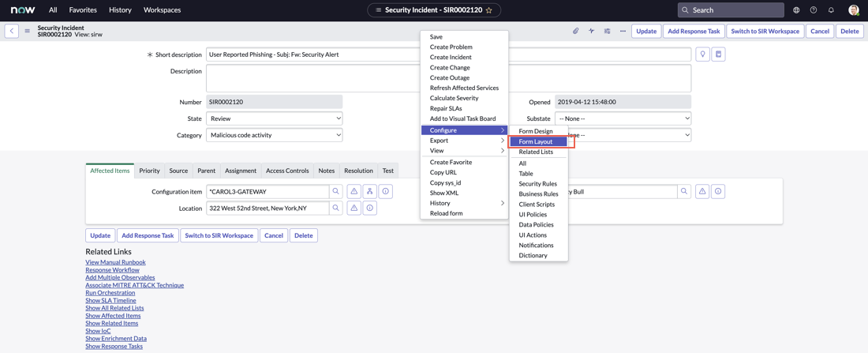Expand the History submenu in context menu

coord(464,203)
